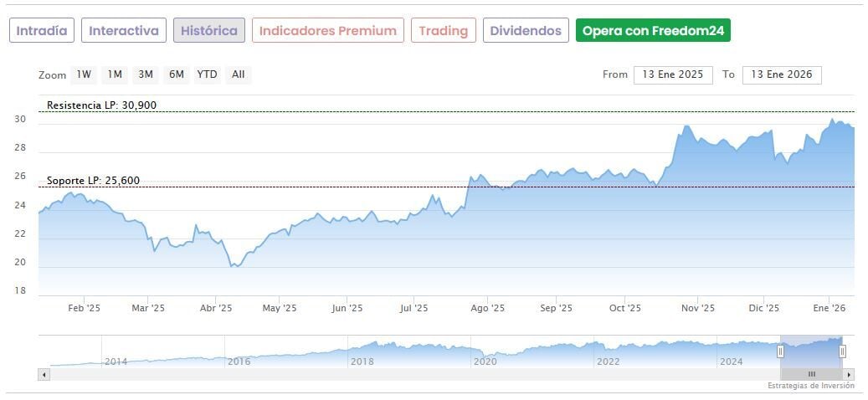The image size is (868, 400).
Task: Click the From date field
Action: click(673, 74)
